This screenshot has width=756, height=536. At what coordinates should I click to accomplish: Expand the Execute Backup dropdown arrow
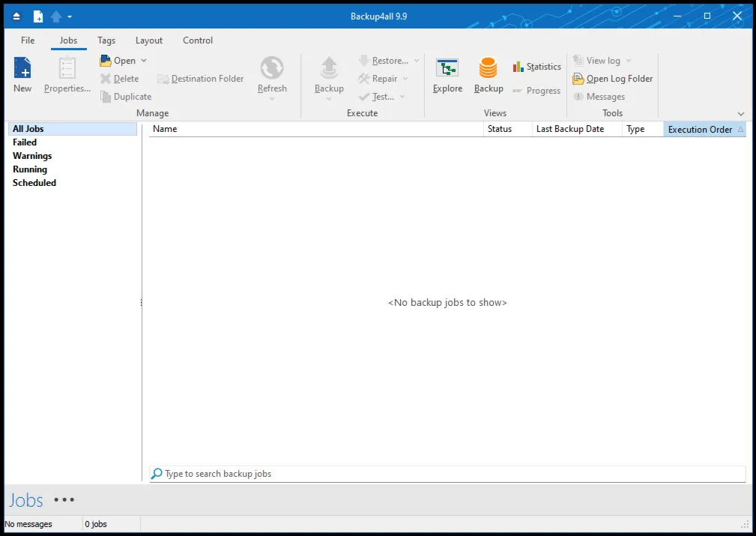[x=330, y=99]
